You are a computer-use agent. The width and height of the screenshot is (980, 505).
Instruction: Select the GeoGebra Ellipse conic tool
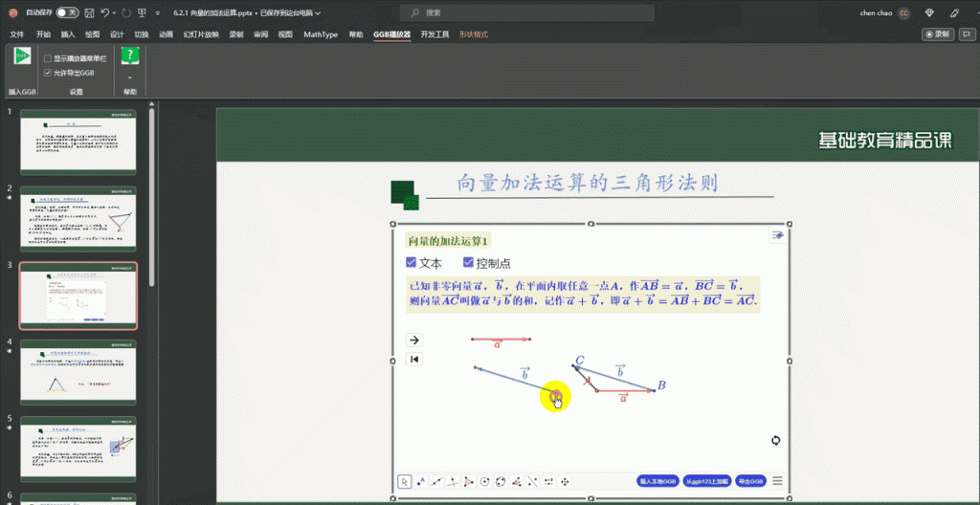[x=501, y=481]
